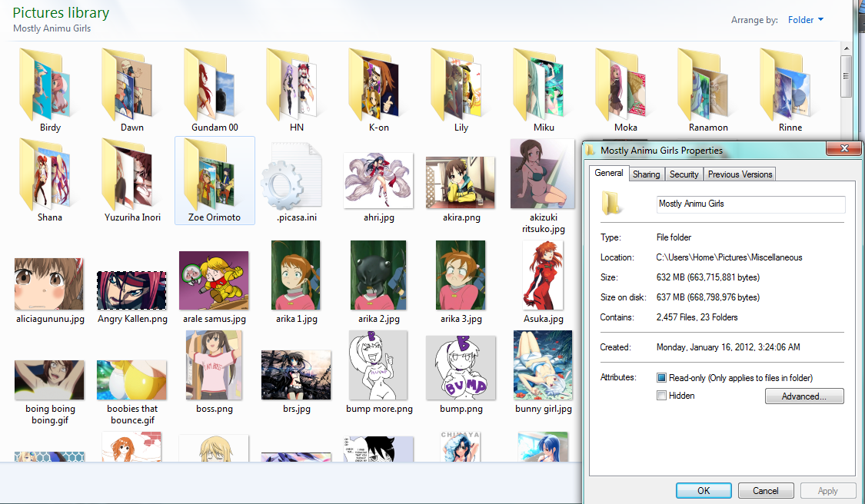
Task: Select boobies that bounce.gif thumbnail
Action: tap(131, 380)
